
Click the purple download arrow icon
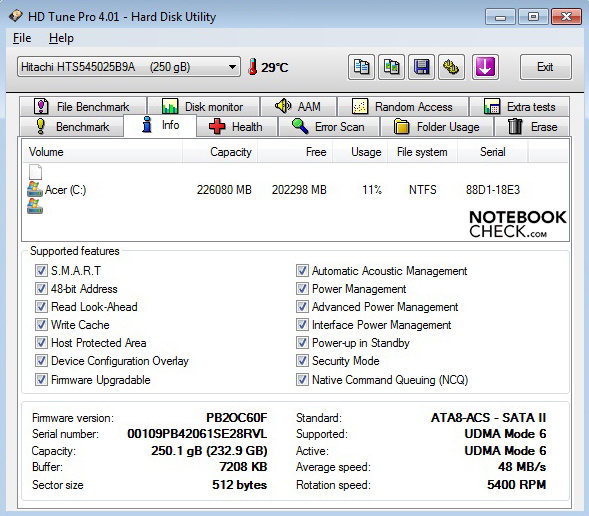485,67
